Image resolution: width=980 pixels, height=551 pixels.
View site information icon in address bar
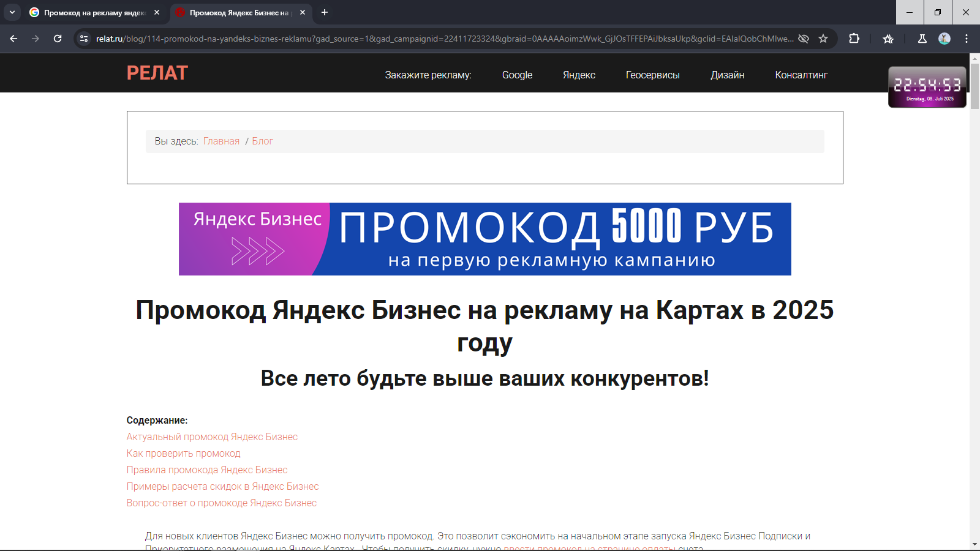(84, 39)
